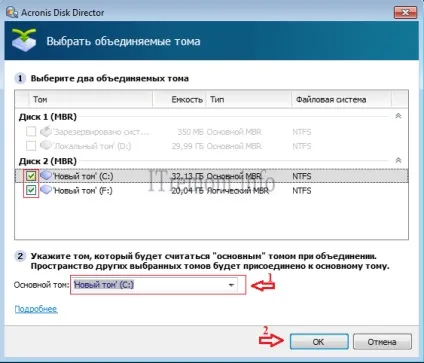Click the 'Новый том' (F:) row name

83,191
